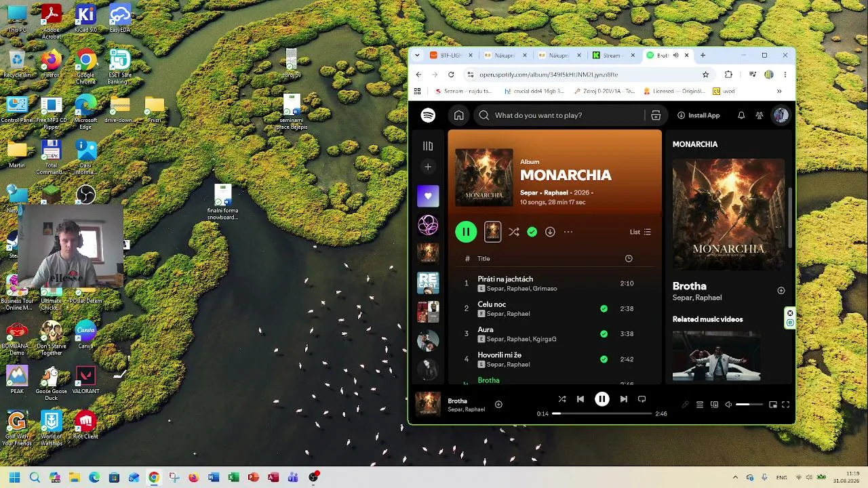
Task: Download the MONARCHIA album
Action: 550,232
